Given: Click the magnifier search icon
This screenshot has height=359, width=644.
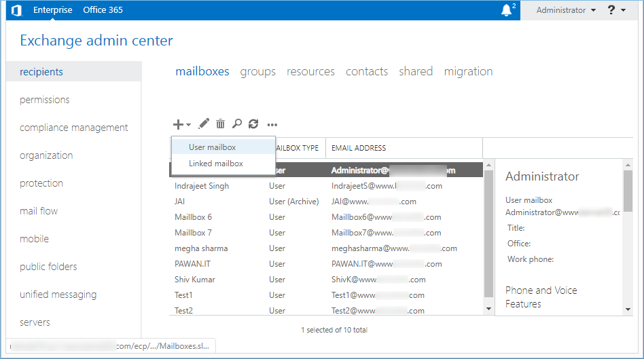Looking at the screenshot, I should [237, 124].
